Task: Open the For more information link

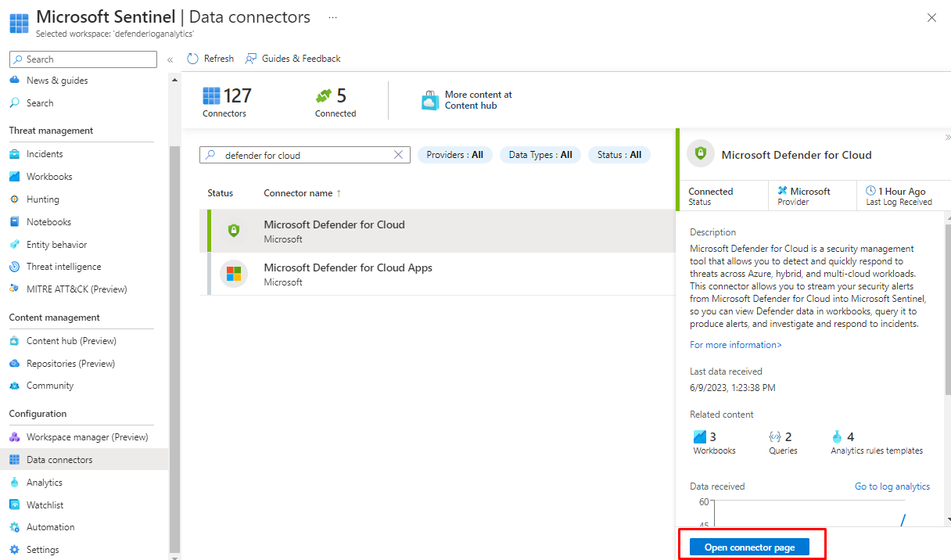Action: (735, 345)
